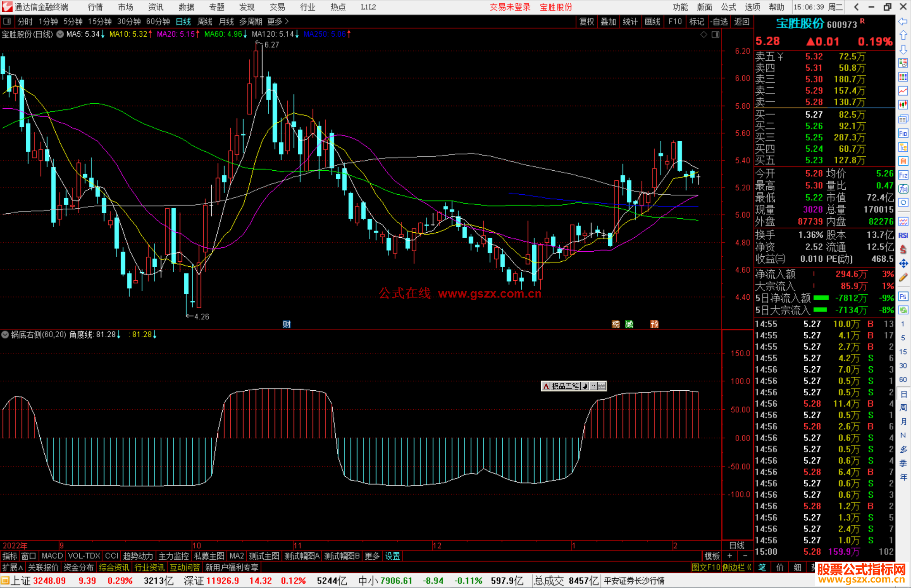Toggle the A English/Chinese mode on IME
The height and width of the screenshot is (588, 911).
[x=546, y=386]
